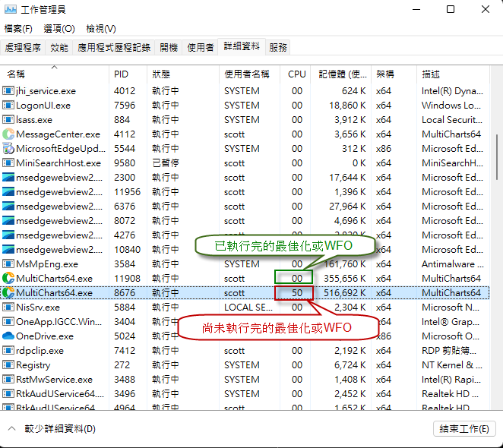Click the NisSrv.exe process icon
Viewport: 503px width, 448px height.
(8, 308)
